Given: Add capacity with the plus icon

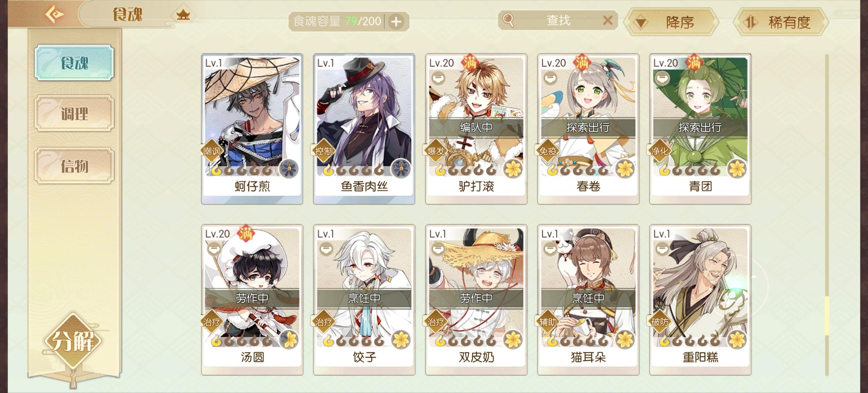Looking at the screenshot, I should tap(396, 22).
